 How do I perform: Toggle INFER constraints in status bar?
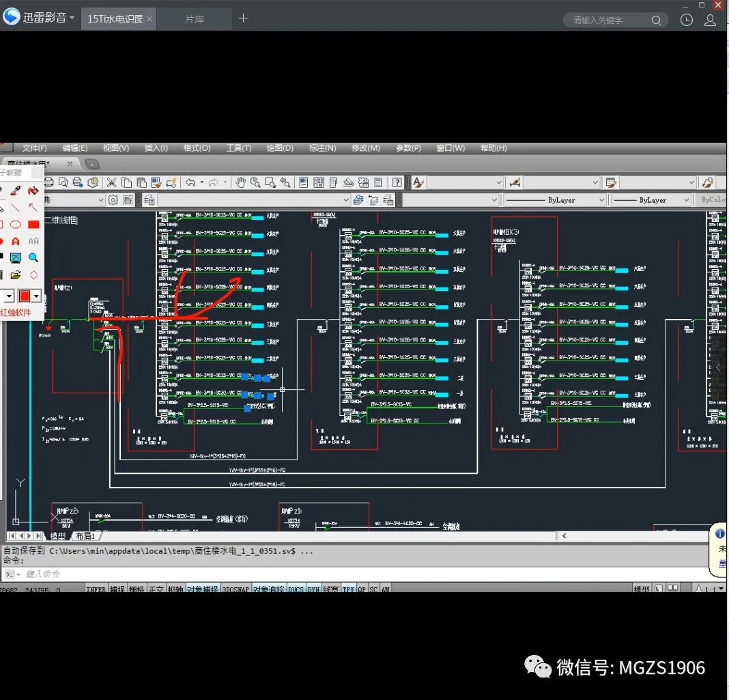(96, 589)
